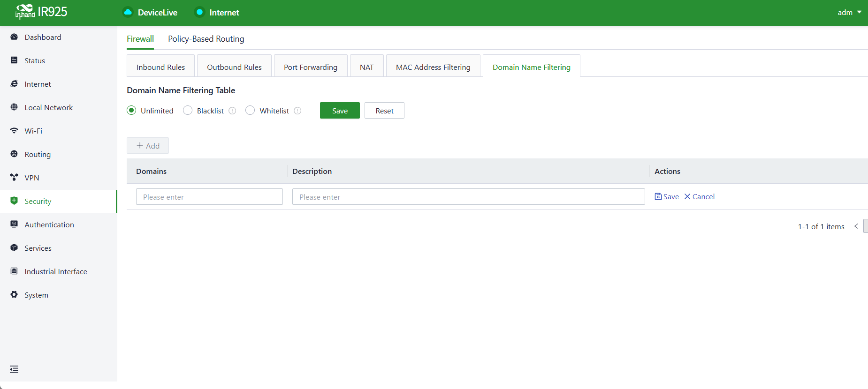This screenshot has height=389, width=868.
Task: Select the Whitelist radio option
Action: tap(250, 110)
